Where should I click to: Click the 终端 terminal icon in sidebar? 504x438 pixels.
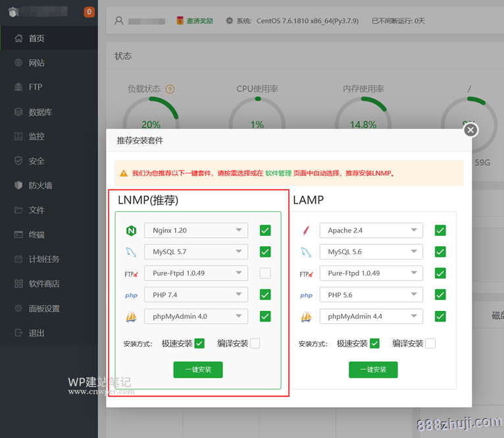[18, 234]
